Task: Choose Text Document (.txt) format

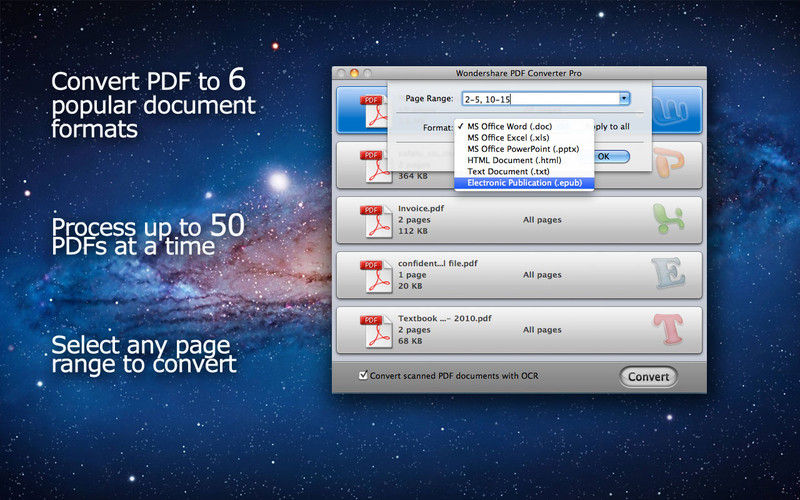Action: click(x=524, y=171)
